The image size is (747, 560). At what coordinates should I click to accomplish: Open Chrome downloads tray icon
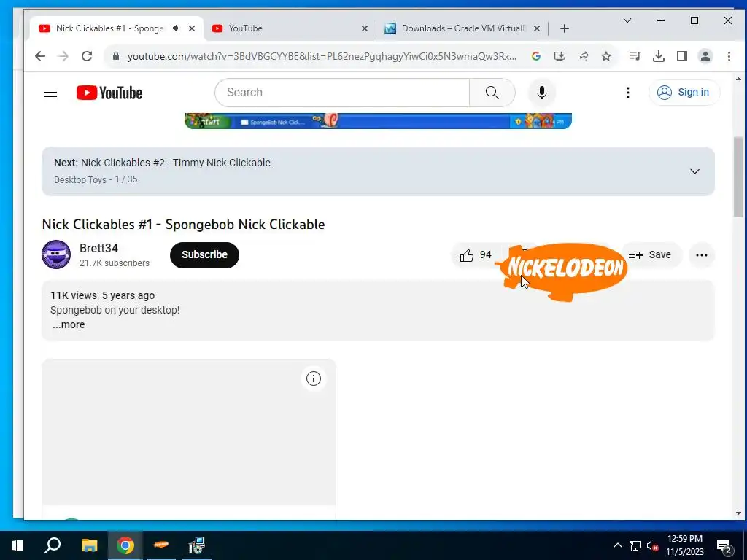click(x=659, y=56)
